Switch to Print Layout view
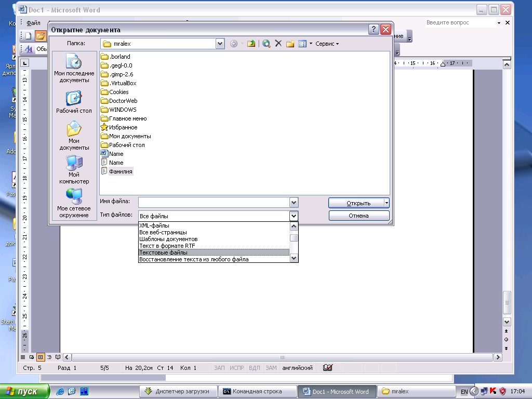 pyautogui.click(x=41, y=357)
